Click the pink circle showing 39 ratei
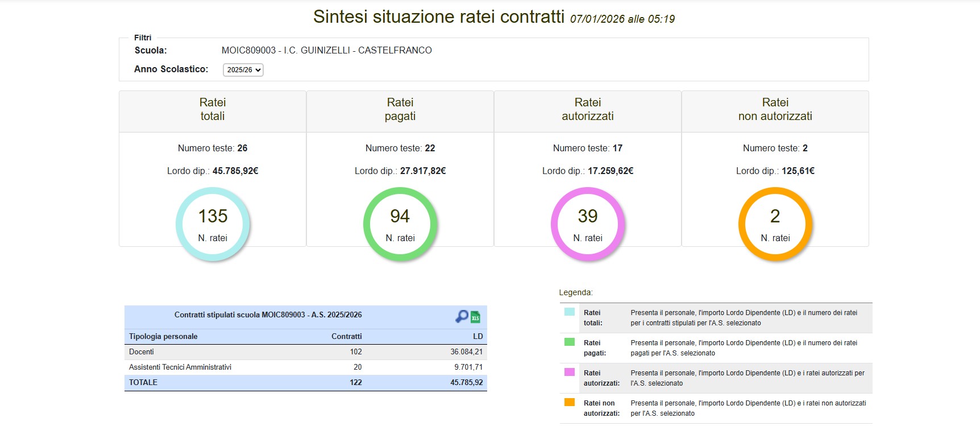Viewport: 980px width, 426px height. tap(588, 224)
